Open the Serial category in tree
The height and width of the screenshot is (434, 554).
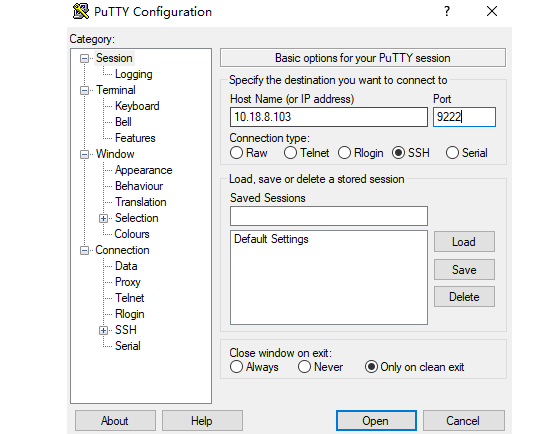(128, 346)
